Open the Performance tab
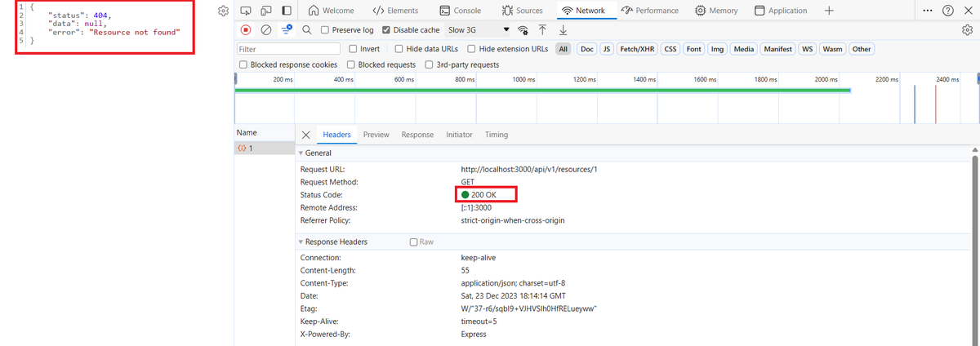This screenshot has height=346, width=980. [x=650, y=11]
